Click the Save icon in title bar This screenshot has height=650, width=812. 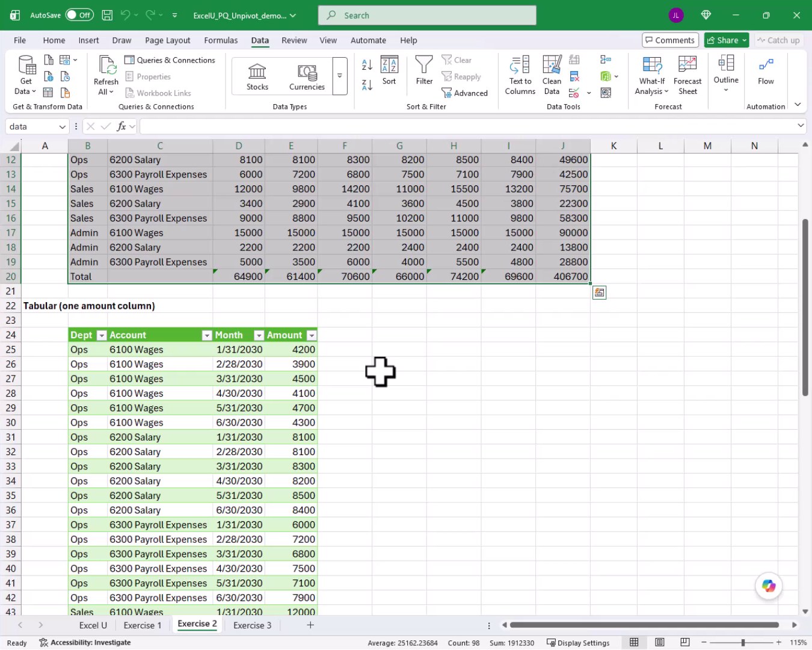pyautogui.click(x=107, y=15)
